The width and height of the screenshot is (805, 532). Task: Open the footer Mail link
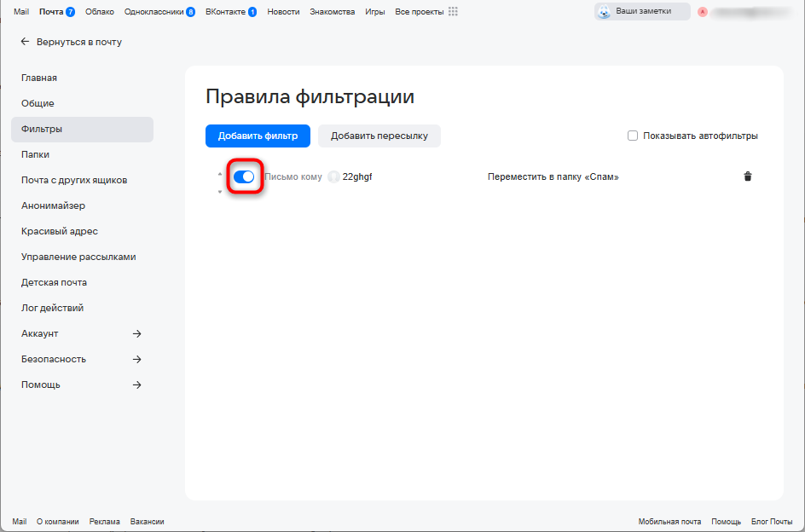pyautogui.click(x=20, y=521)
